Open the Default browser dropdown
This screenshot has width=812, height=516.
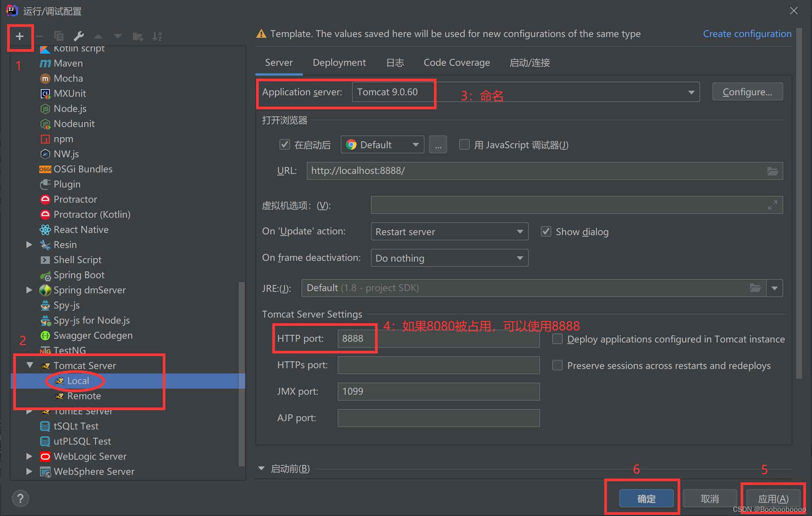coord(382,144)
